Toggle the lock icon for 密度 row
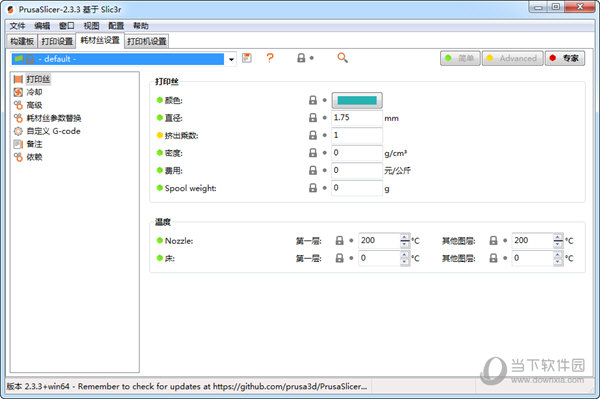 coord(313,153)
